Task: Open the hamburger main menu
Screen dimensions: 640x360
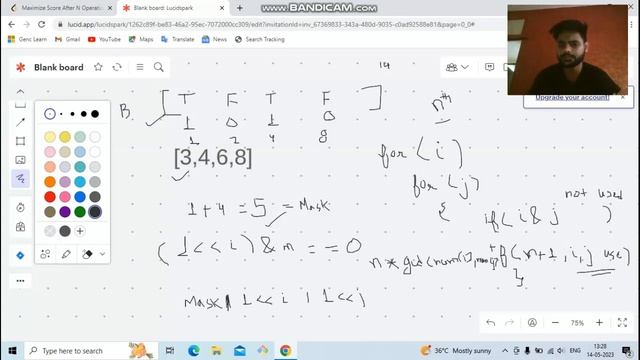Action: tap(140, 67)
